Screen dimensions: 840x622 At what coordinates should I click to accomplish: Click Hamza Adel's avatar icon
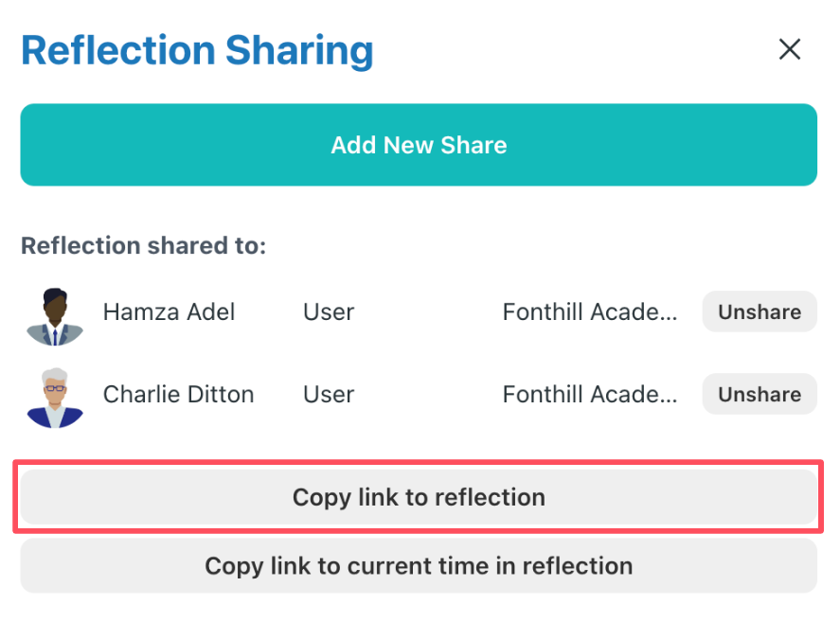click(55, 315)
